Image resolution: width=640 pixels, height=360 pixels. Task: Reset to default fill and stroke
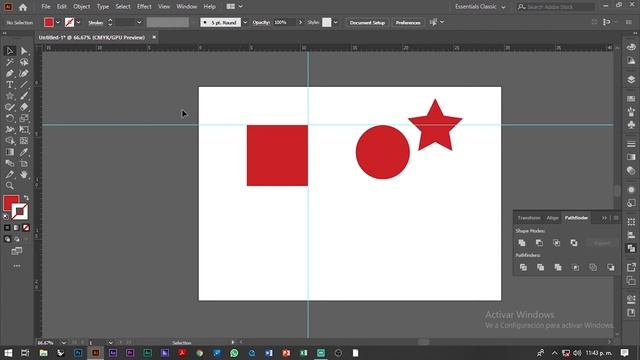click(x=6, y=217)
